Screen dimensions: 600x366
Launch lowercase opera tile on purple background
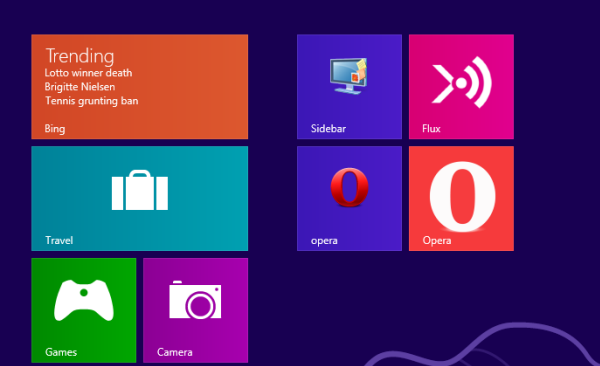pos(349,198)
